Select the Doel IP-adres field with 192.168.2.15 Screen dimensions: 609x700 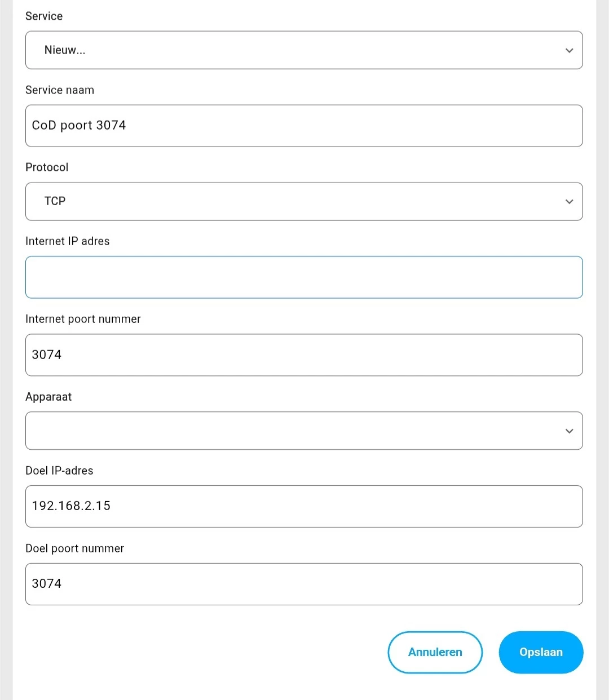pos(304,506)
